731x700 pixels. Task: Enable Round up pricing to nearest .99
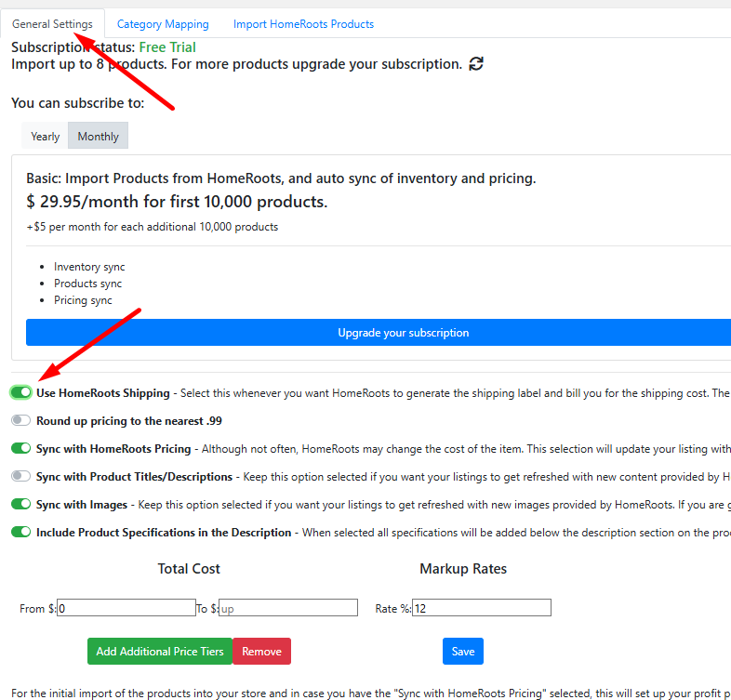coord(21,420)
